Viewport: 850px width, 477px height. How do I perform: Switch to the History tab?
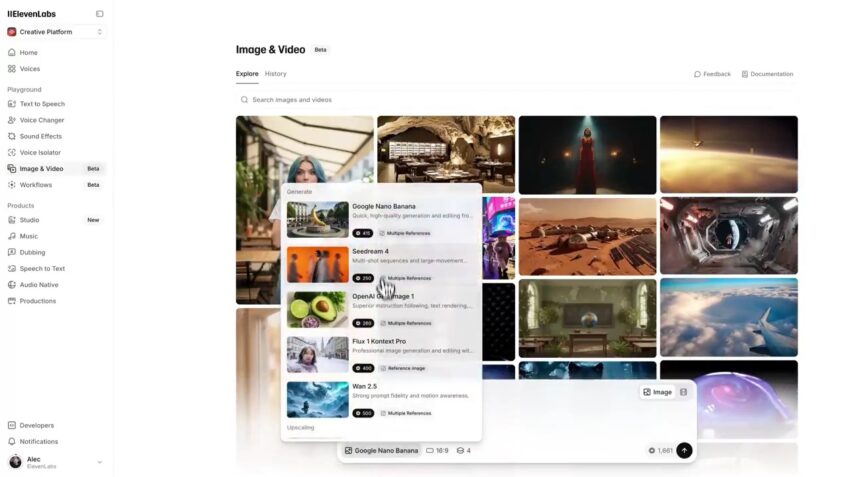pyautogui.click(x=275, y=74)
